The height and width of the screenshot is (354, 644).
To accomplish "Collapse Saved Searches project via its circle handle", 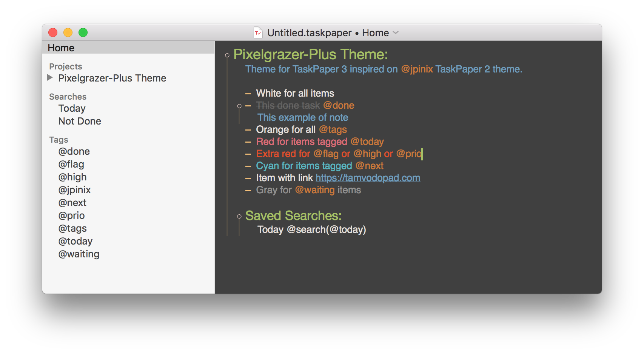I will coord(239,216).
